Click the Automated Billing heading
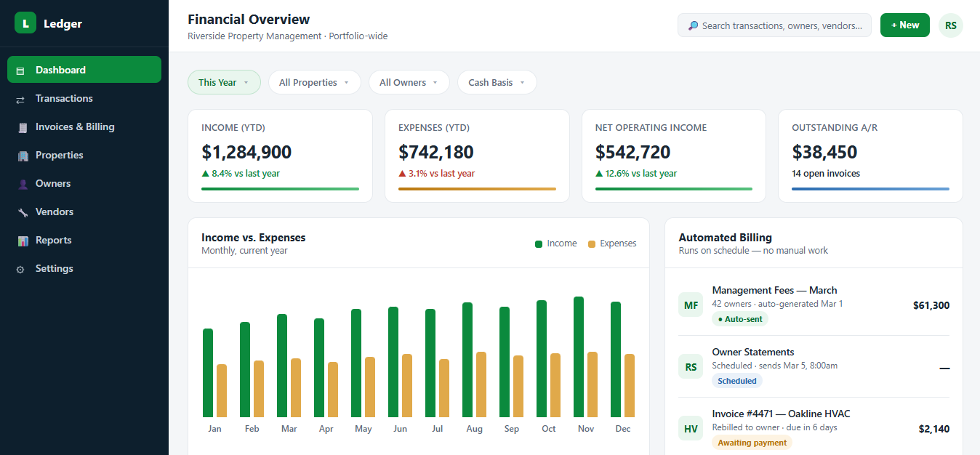This screenshot has height=455, width=980. pos(725,238)
